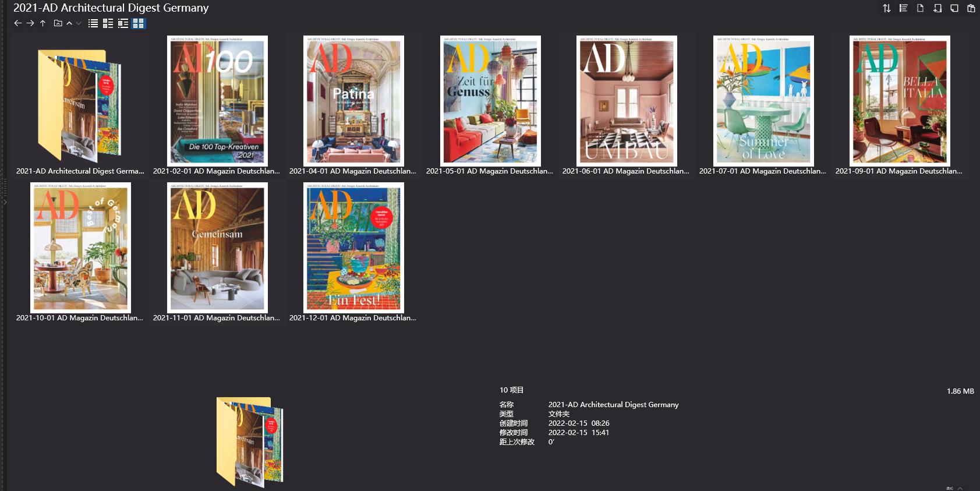Screen dimensions: 980x491
Task: Click the created time 2022-02-15 08:26
Action: [x=579, y=423]
